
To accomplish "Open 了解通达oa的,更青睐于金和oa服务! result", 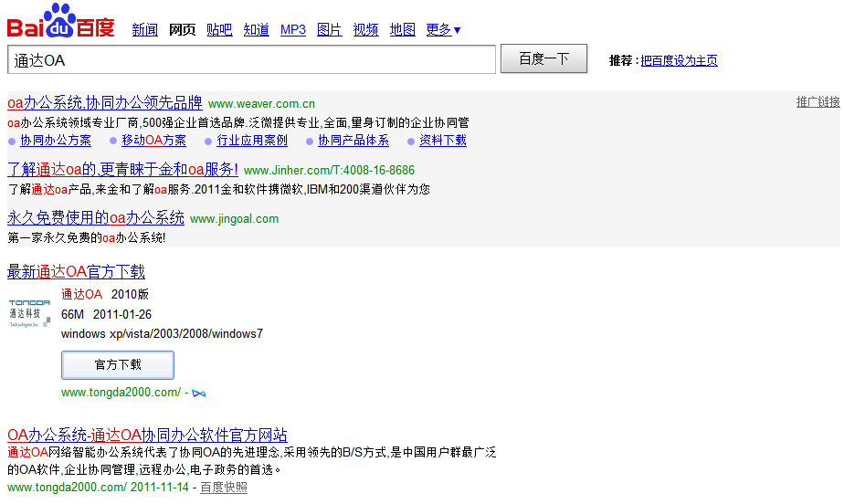I will [122, 170].
